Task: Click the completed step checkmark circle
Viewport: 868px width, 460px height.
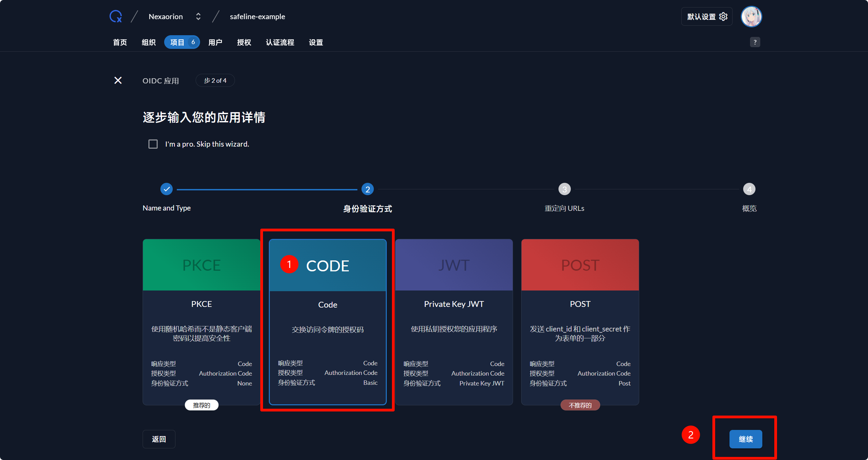Action: [167, 189]
